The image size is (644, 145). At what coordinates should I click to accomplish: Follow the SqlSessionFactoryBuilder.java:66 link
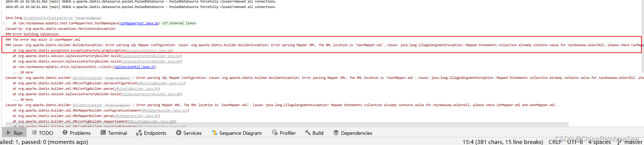[151, 61]
